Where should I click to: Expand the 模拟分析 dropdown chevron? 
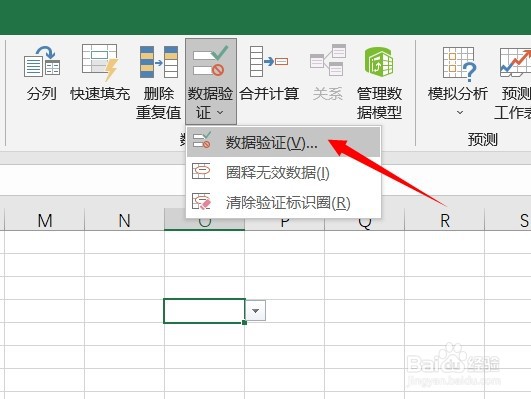[x=460, y=112]
